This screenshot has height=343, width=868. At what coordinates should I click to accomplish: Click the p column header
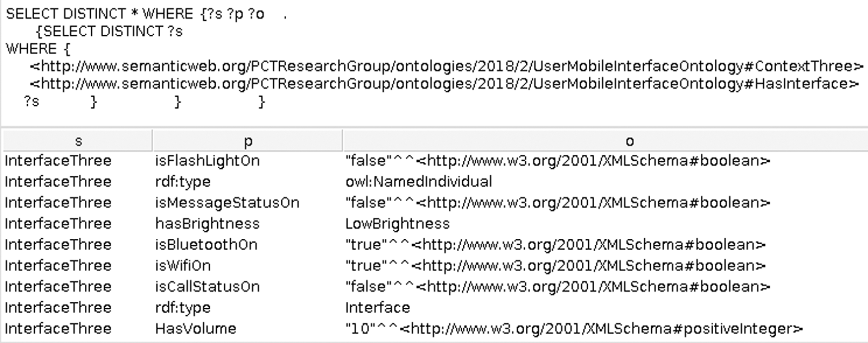point(248,141)
